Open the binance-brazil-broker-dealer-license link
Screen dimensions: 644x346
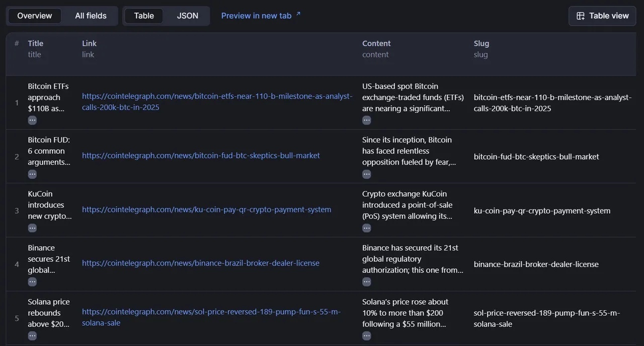click(201, 263)
